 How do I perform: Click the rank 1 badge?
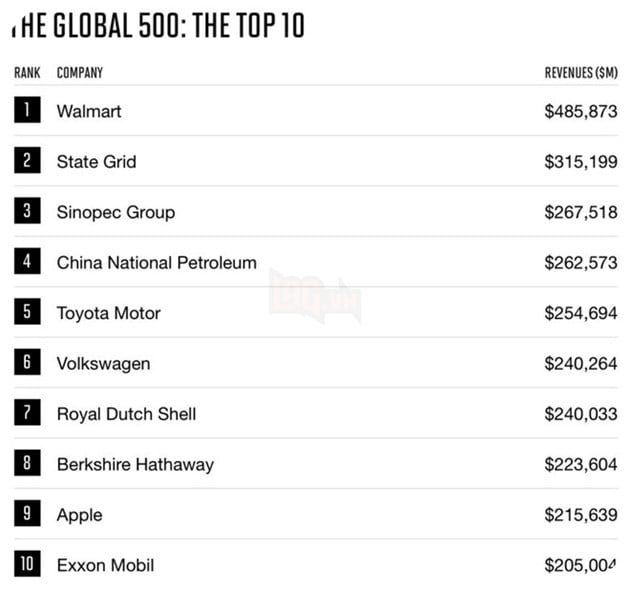pos(27,110)
